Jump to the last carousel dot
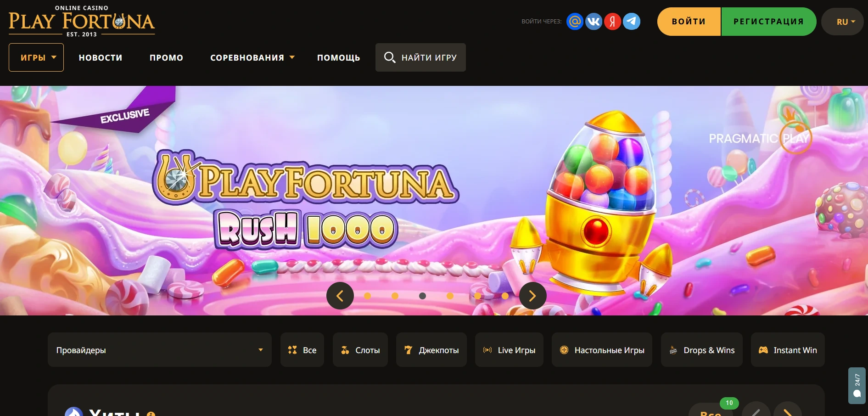Image resolution: width=868 pixels, height=416 pixels. 505,296
